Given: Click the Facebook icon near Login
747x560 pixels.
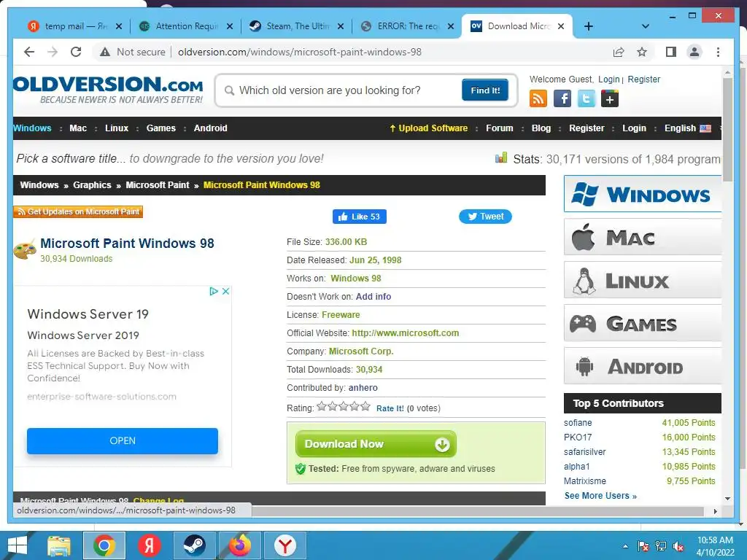Looking at the screenshot, I should coord(562,98).
